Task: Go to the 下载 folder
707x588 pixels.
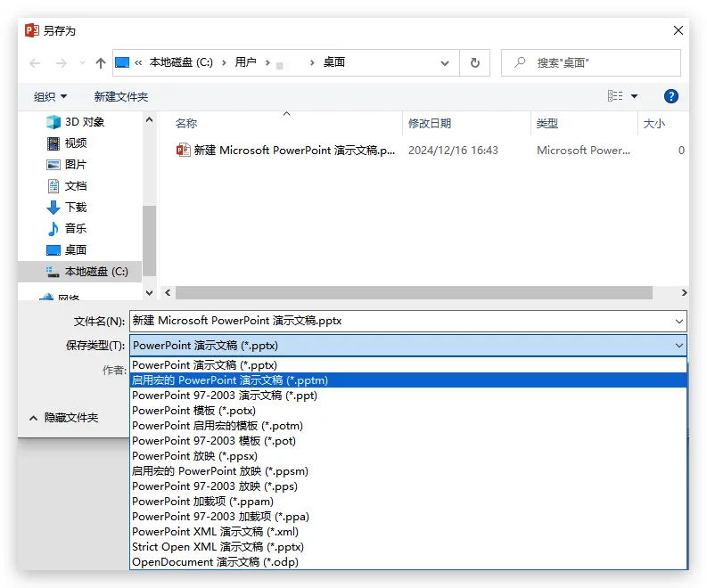Action: pos(76,208)
